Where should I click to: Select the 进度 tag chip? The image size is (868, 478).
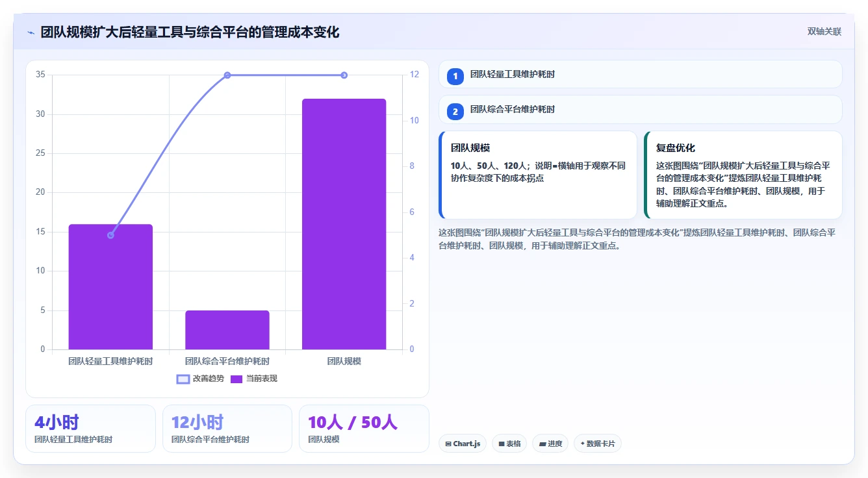tap(550, 444)
